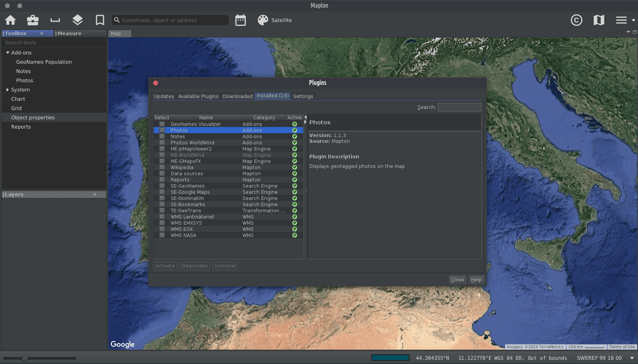Open the Settings tab in Plugins
The image size is (638, 364).
(303, 96)
